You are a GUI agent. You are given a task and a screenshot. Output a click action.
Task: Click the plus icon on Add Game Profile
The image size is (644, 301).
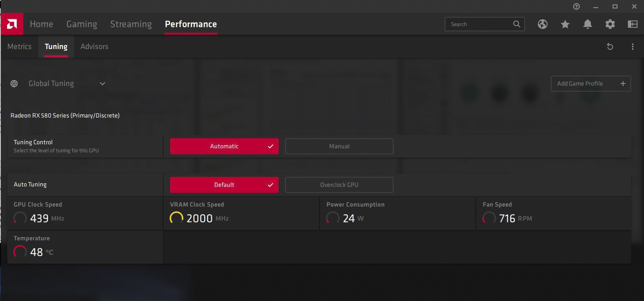click(623, 84)
